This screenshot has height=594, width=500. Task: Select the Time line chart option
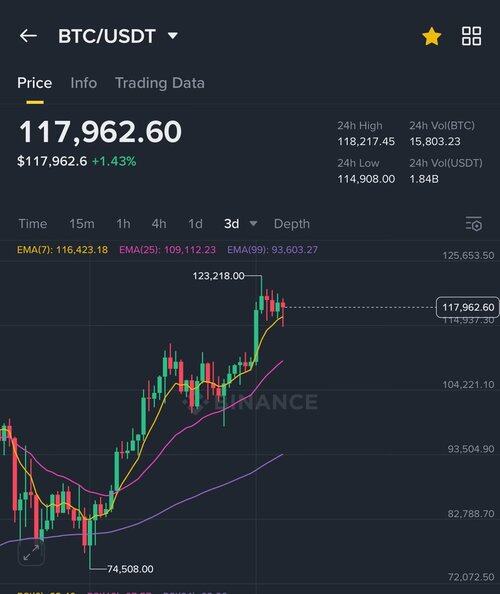click(x=33, y=224)
